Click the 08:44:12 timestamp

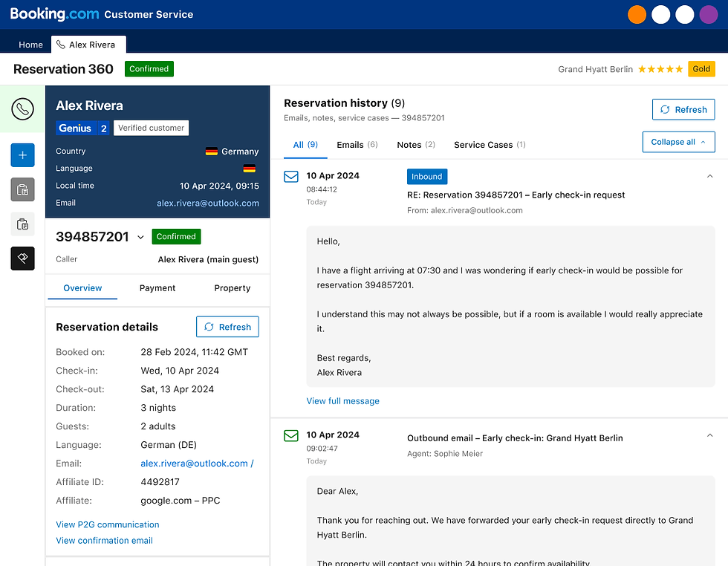click(322, 189)
